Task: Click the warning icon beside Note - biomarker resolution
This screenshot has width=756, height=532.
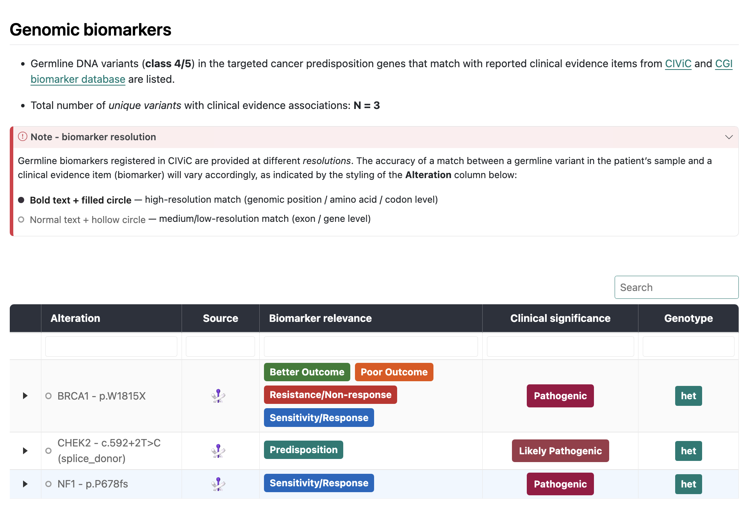Action: [x=23, y=136]
